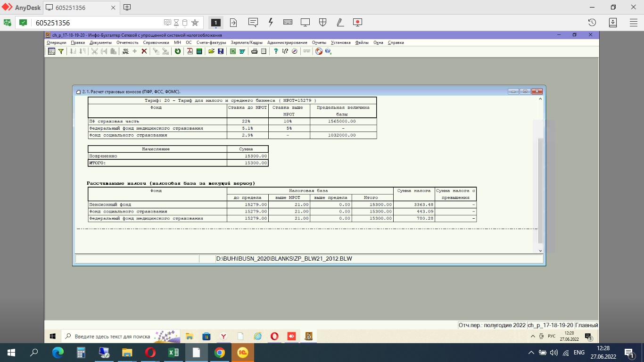Open the Справочники menu
644x362 pixels.
[156, 42]
